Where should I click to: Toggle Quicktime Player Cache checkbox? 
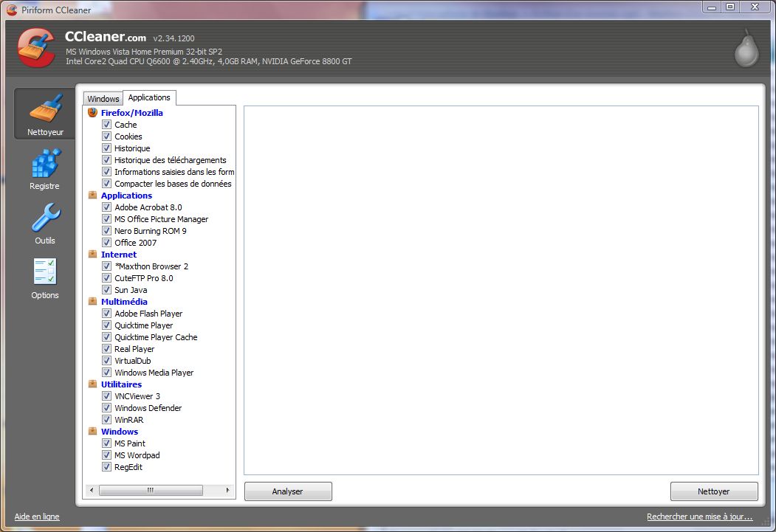[106, 336]
